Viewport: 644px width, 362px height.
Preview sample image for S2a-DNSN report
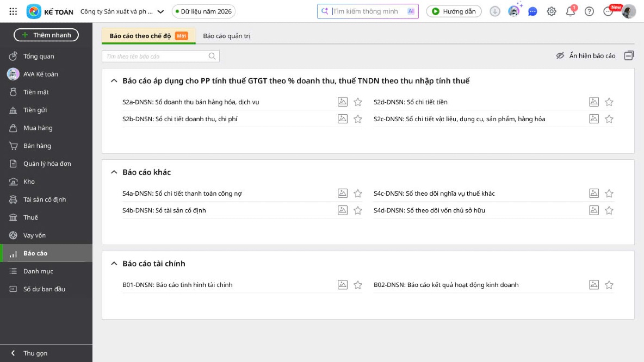[343, 102]
